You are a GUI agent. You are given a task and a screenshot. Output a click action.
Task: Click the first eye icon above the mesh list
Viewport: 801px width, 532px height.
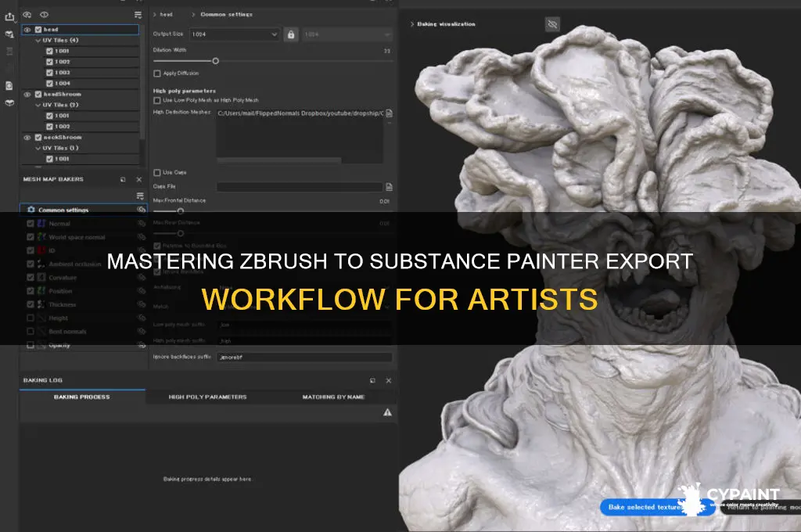[27, 15]
